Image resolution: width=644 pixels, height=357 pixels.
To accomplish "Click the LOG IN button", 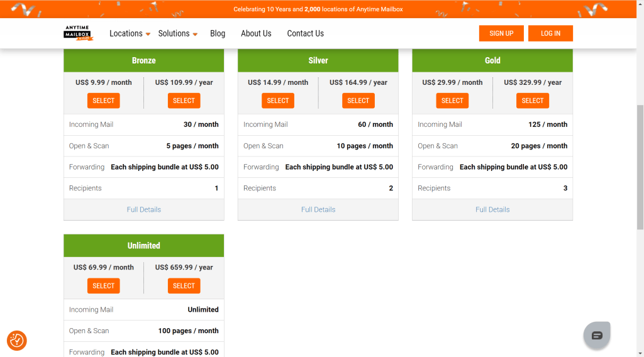I will 550,33.
